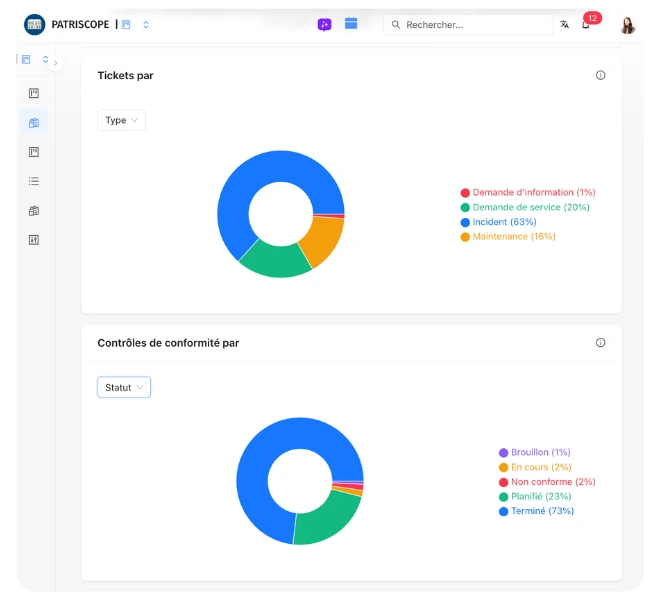Open the workspace switcher arrows in header
The width and height of the screenshot is (660, 600).
[146, 25]
